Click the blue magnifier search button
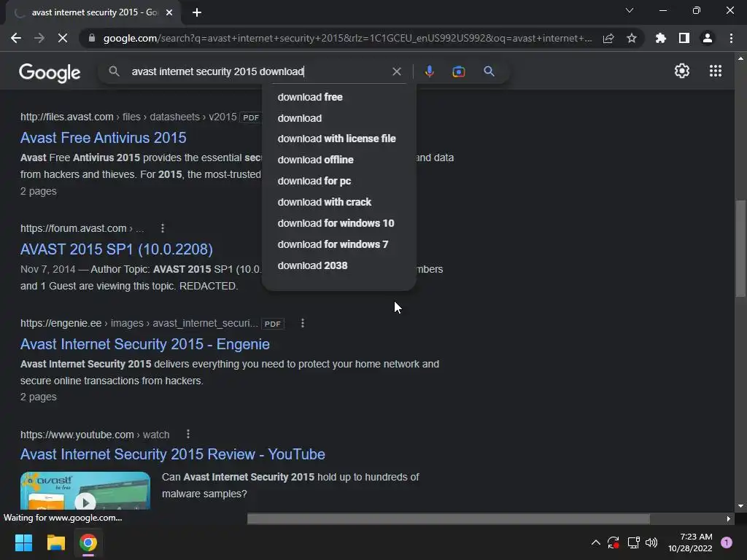Image resolution: width=747 pixels, height=560 pixels. coord(489,71)
